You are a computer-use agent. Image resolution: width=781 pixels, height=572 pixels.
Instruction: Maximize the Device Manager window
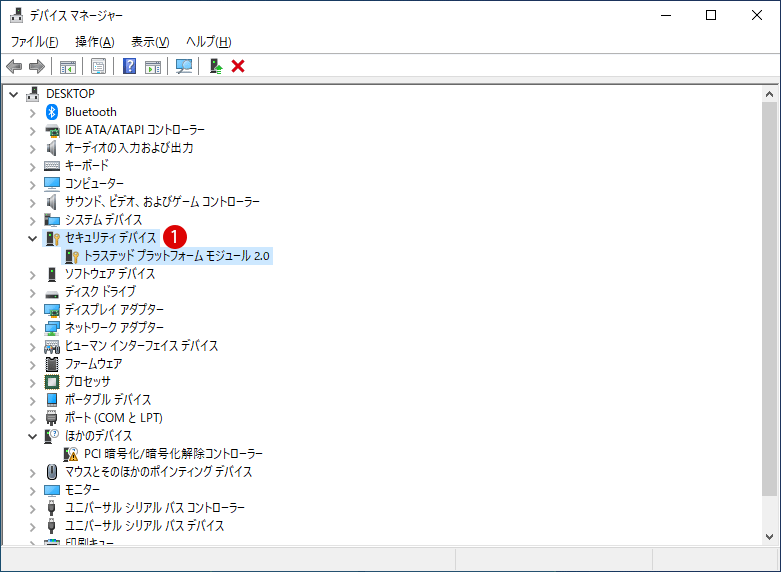(711, 15)
